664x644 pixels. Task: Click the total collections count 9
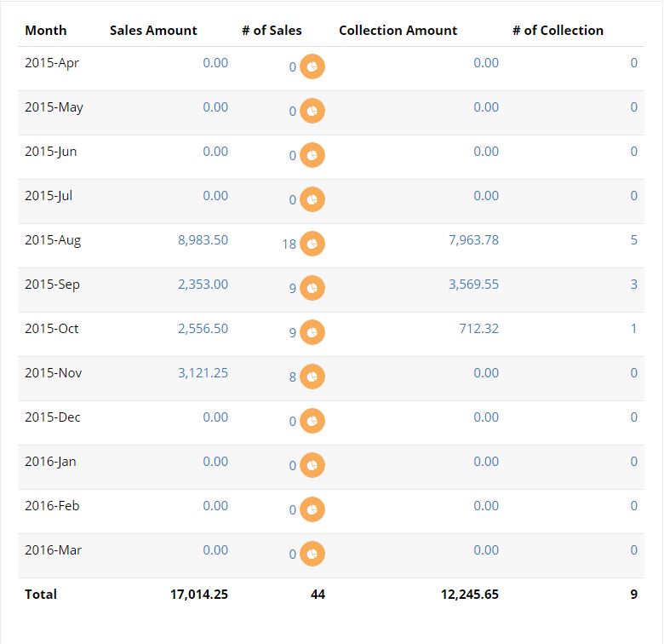[634, 595]
